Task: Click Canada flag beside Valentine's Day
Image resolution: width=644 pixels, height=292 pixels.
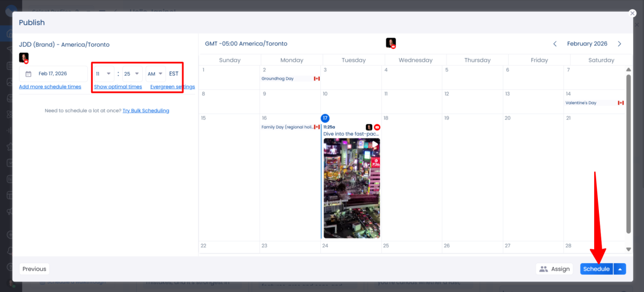Action: 621,103
